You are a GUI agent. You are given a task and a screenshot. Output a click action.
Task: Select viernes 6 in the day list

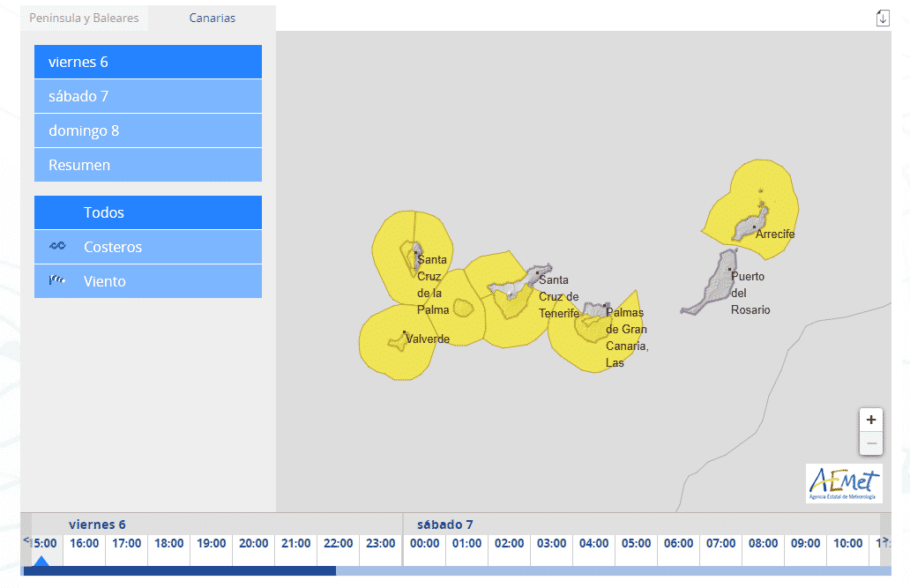(148, 62)
